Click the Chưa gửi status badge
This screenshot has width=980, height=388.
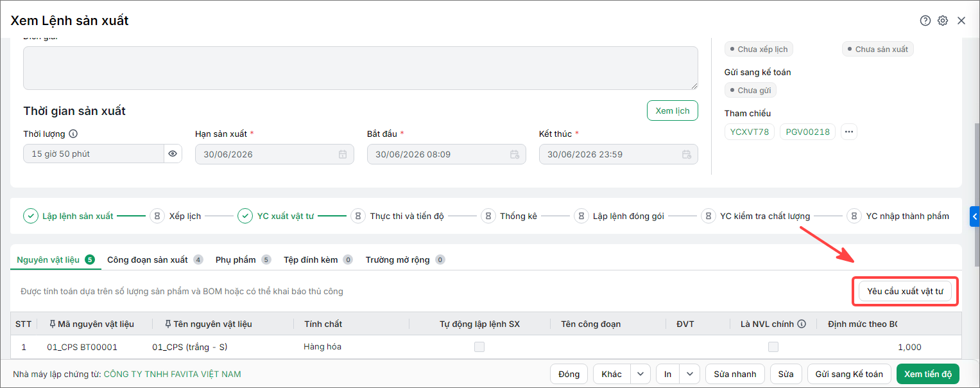tap(750, 90)
